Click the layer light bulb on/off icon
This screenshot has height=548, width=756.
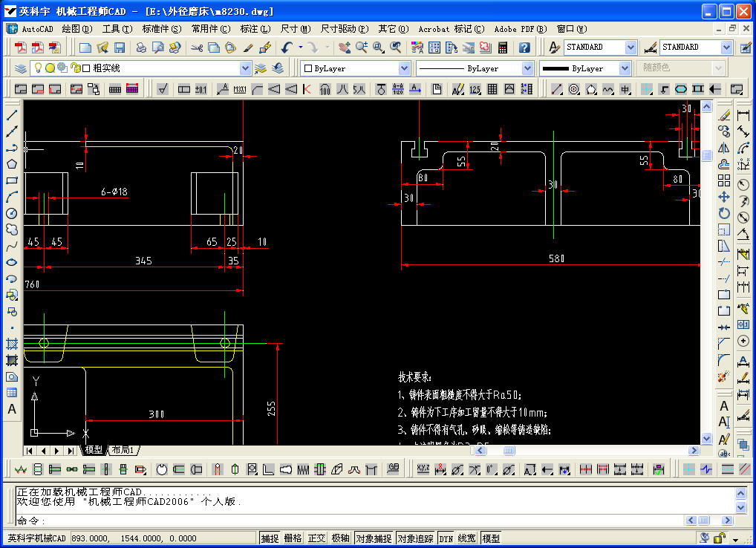[38, 68]
